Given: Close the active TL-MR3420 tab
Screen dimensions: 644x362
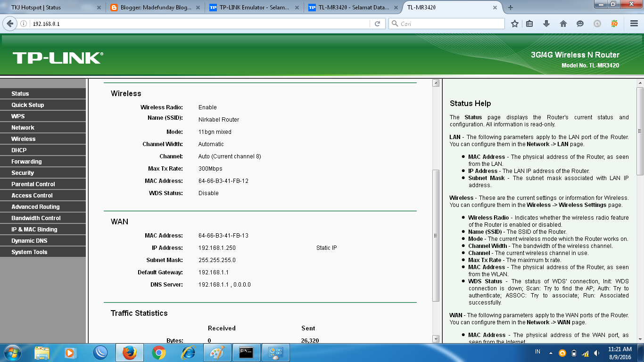Looking at the screenshot, I should point(495,8).
